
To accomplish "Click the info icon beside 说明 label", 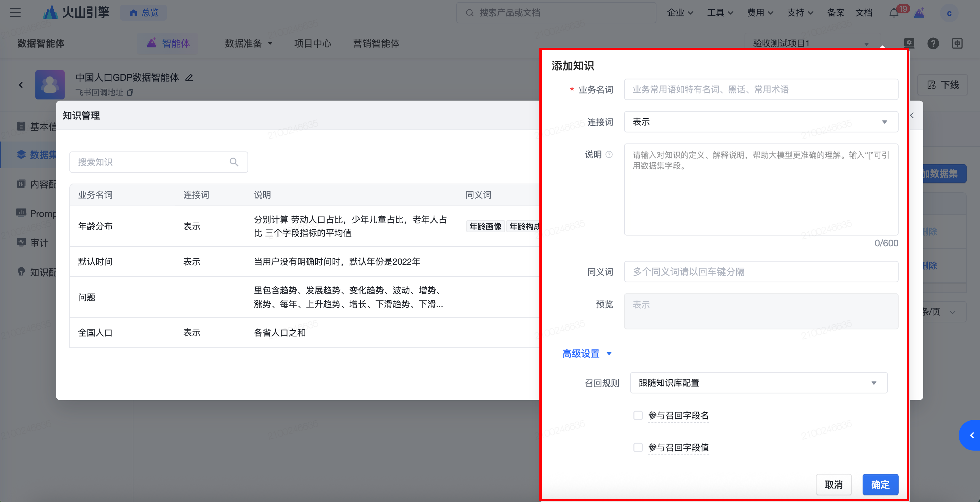I will point(609,155).
